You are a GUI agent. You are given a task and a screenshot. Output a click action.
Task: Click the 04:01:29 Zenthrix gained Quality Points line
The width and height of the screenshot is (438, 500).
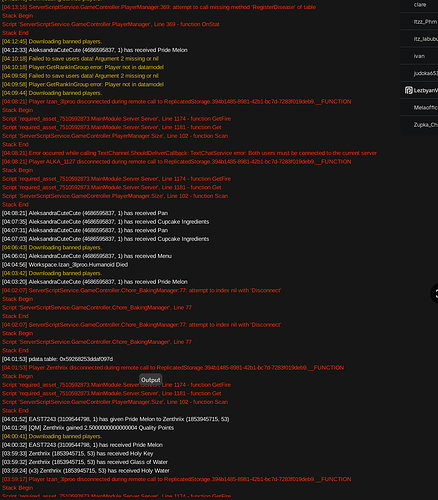click(88, 428)
